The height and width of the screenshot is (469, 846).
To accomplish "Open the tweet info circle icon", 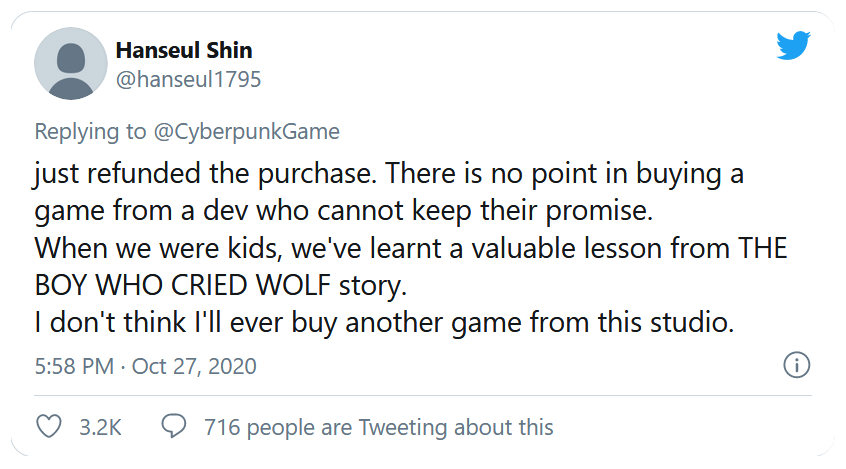I will [796, 366].
